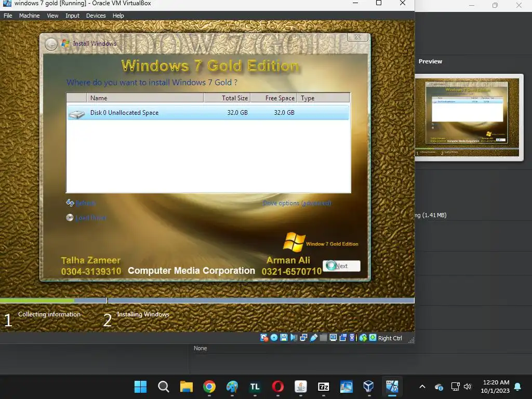This screenshot has height=399, width=532.
Task: Click the mouse integration status icon
Action: click(363, 338)
